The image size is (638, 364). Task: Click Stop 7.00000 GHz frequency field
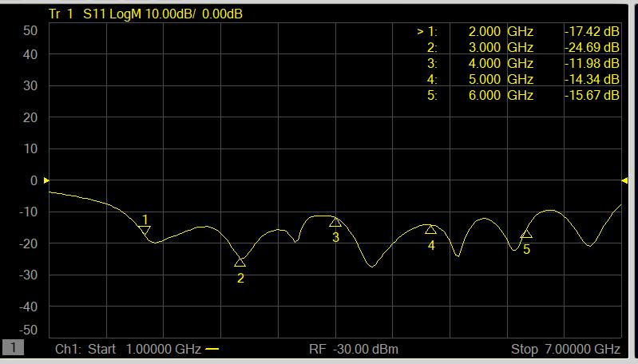pyautogui.click(x=565, y=349)
